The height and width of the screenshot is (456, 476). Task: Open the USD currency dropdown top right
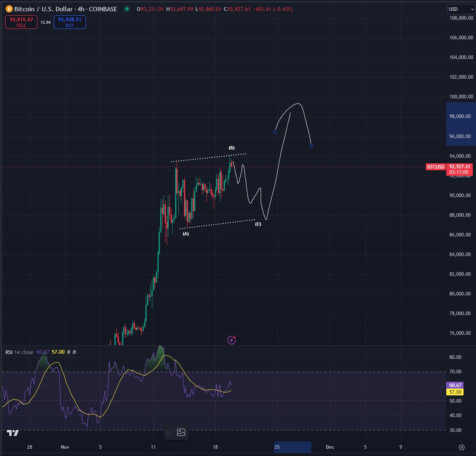coord(460,9)
